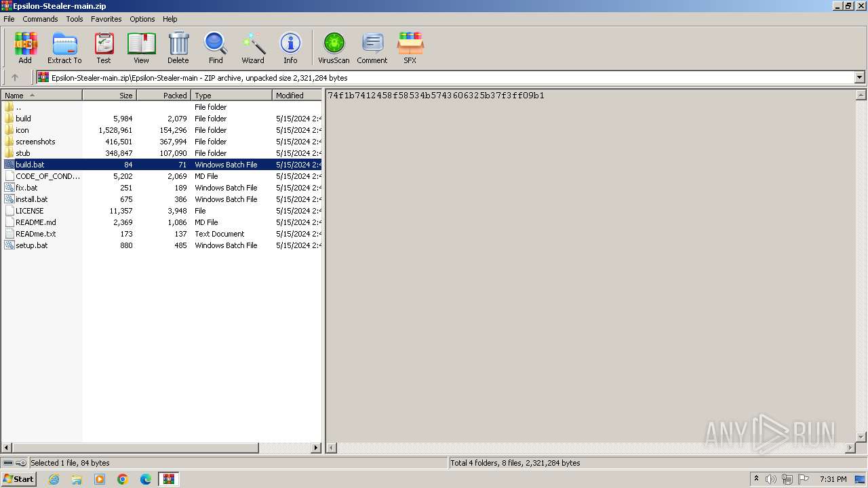
Task: Select the install.bat file
Action: (161, 199)
